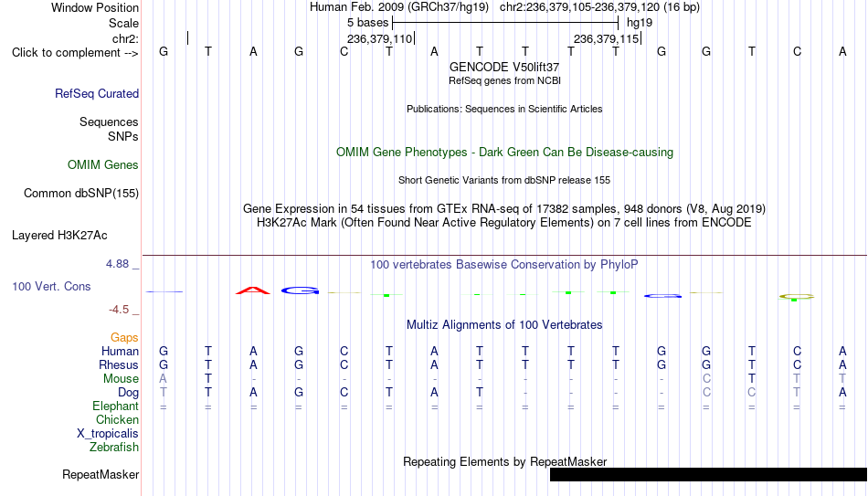Select the SNPs track label
Screen dimensions: 868x496
tap(123, 136)
